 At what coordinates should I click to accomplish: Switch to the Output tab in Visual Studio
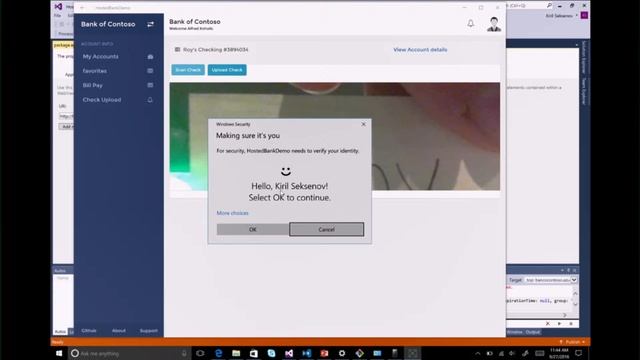pyautogui.click(x=533, y=332)
